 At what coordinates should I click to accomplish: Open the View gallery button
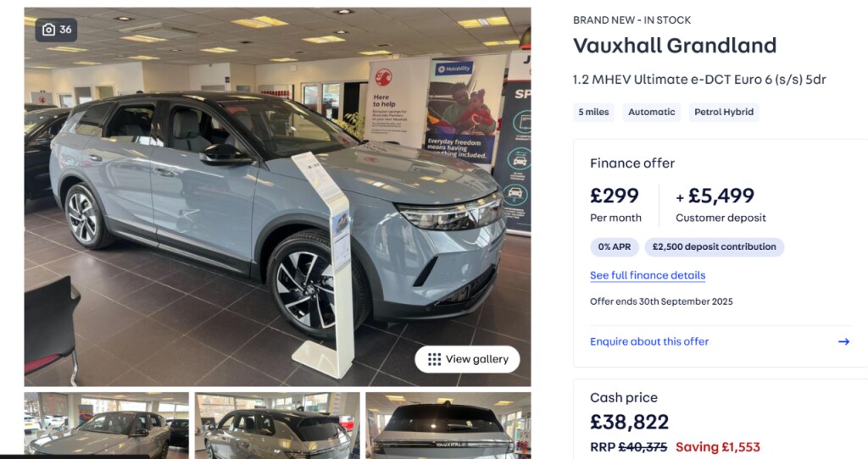(467, 359)
